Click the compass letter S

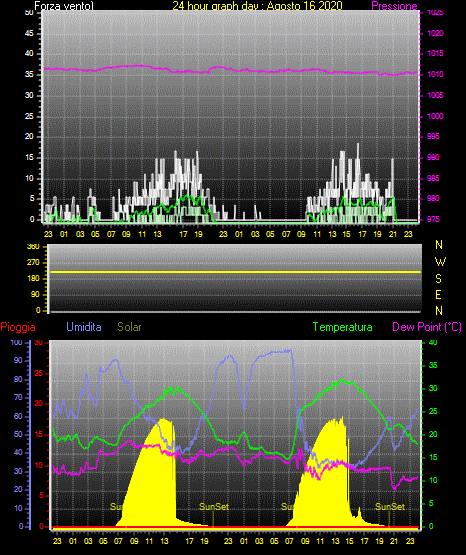click(x=438, y=279)
